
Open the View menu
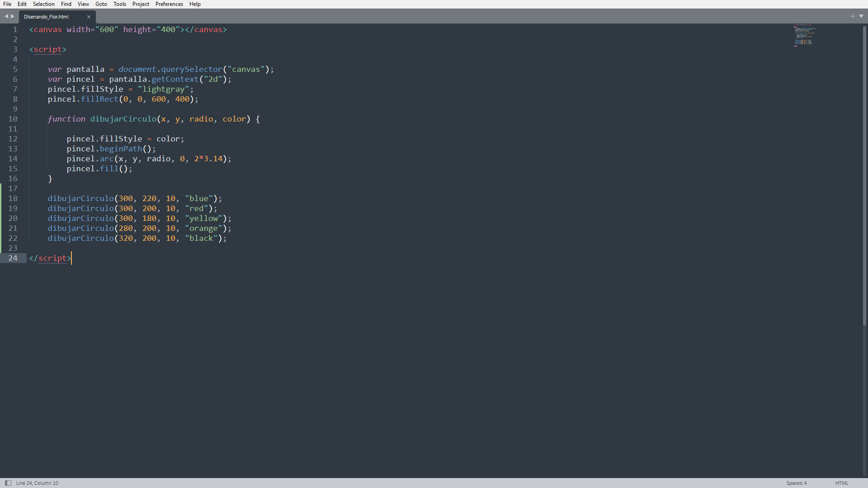click(x=83, y=4)
